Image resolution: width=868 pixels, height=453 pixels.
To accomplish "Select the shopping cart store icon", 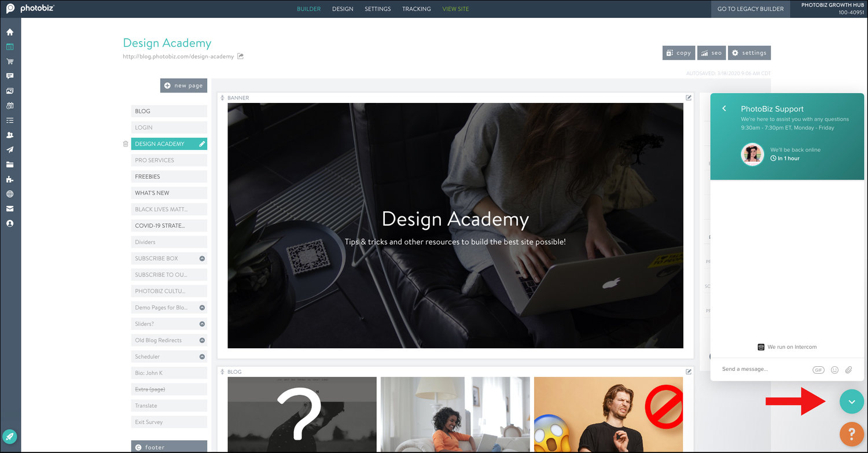I will coord(10,61).
